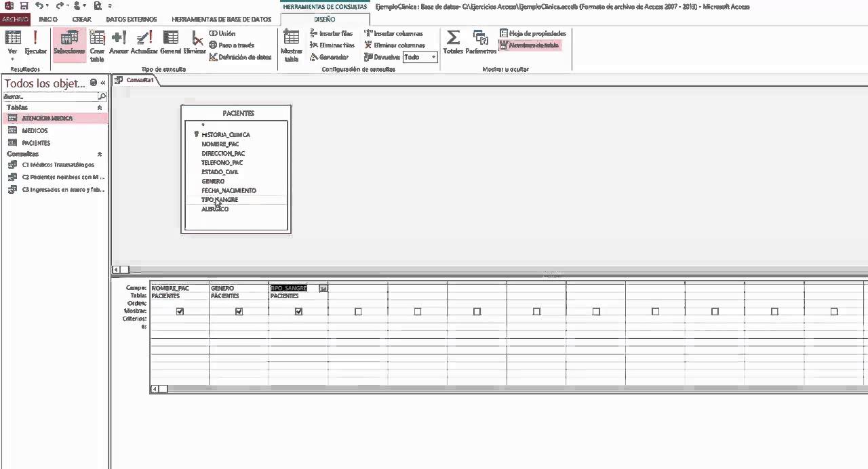Choose the General crosstab query type
Screen dimensions: 868x469
click(171, 42)
